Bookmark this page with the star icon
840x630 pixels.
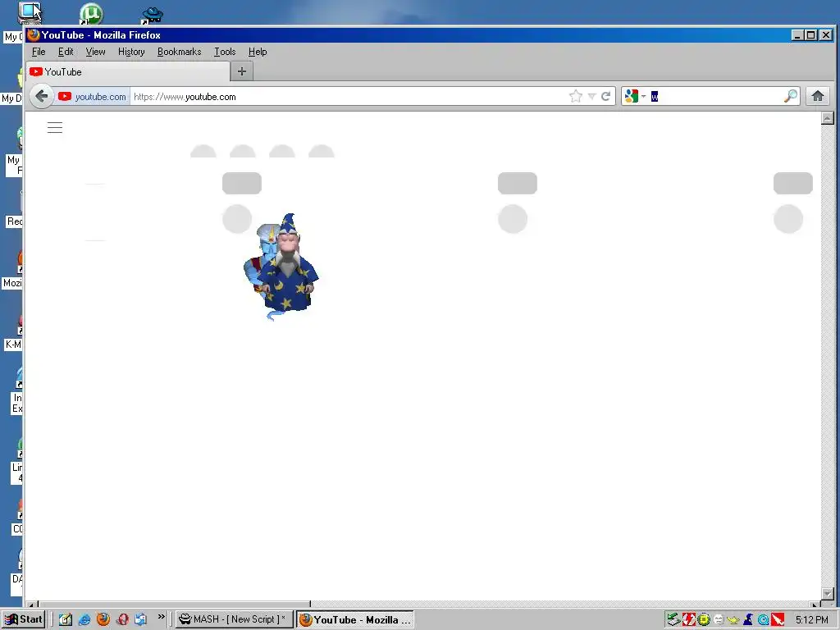[x=576, y=97]
